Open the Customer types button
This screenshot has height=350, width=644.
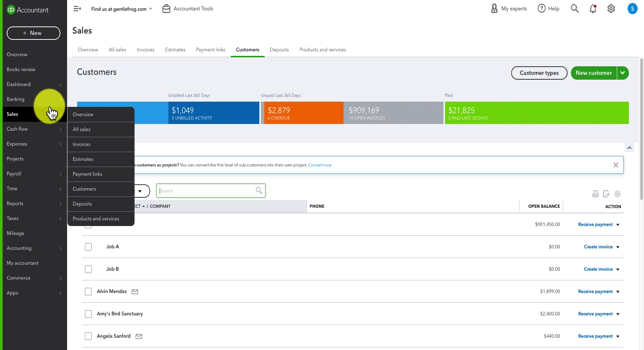coord(539,73)
